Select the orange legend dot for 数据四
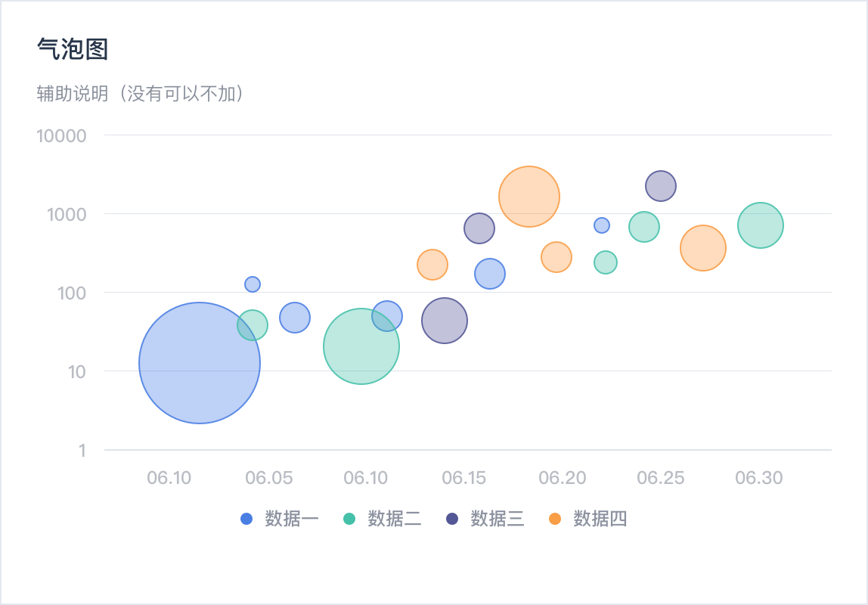 point(555,519)
